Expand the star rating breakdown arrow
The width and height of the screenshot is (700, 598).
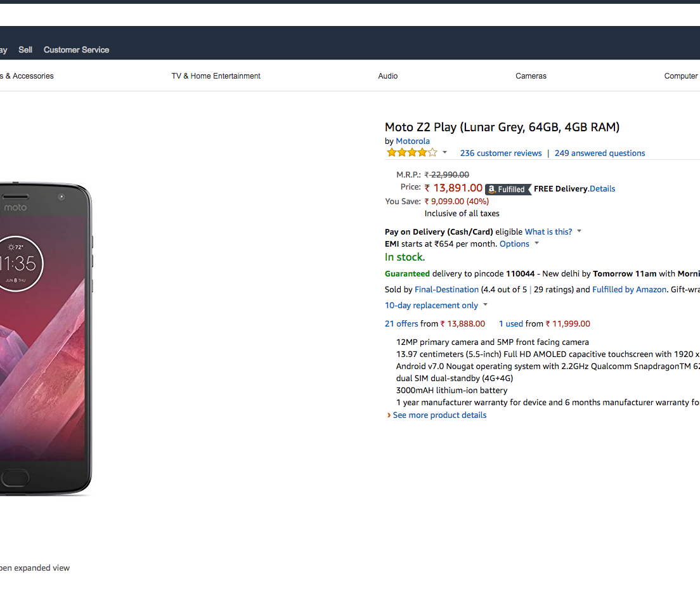[x=444, y=153]
